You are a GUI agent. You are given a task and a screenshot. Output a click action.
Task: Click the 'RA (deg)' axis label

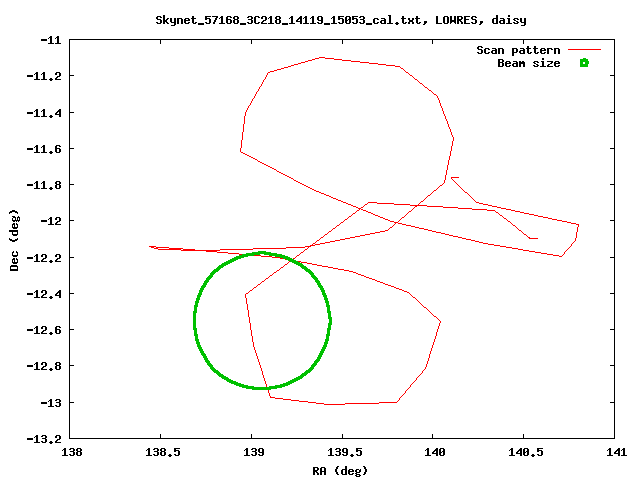(340, 471)
